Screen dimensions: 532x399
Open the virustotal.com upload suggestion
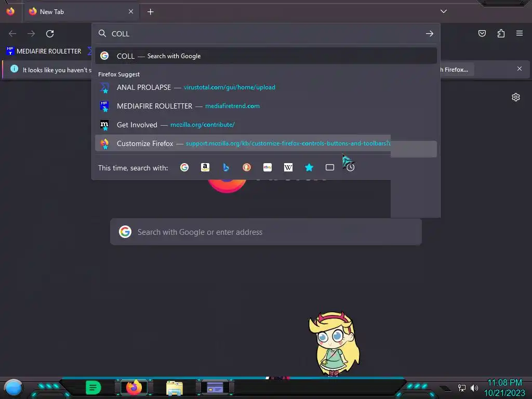click(266, 87)
